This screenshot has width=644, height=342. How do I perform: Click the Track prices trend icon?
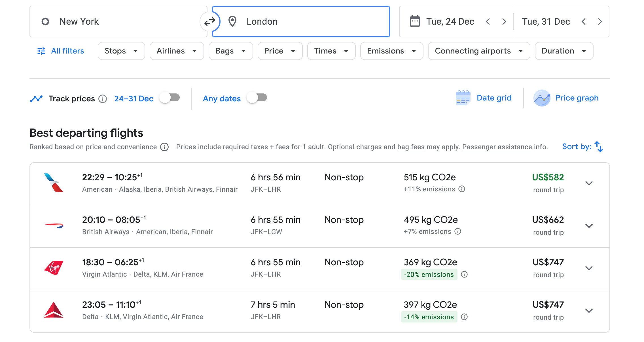(36, 99)
